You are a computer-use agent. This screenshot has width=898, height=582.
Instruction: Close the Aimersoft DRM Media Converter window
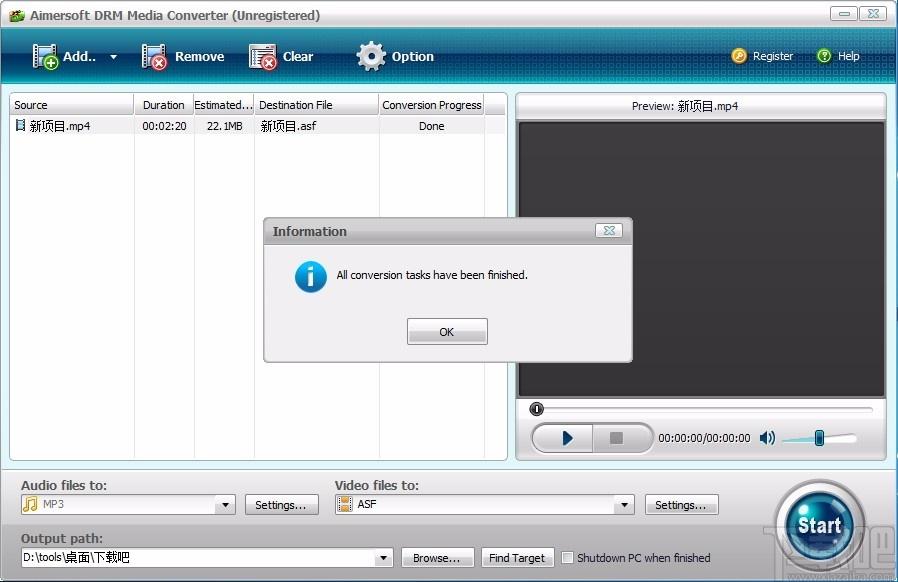coord(874,13)
